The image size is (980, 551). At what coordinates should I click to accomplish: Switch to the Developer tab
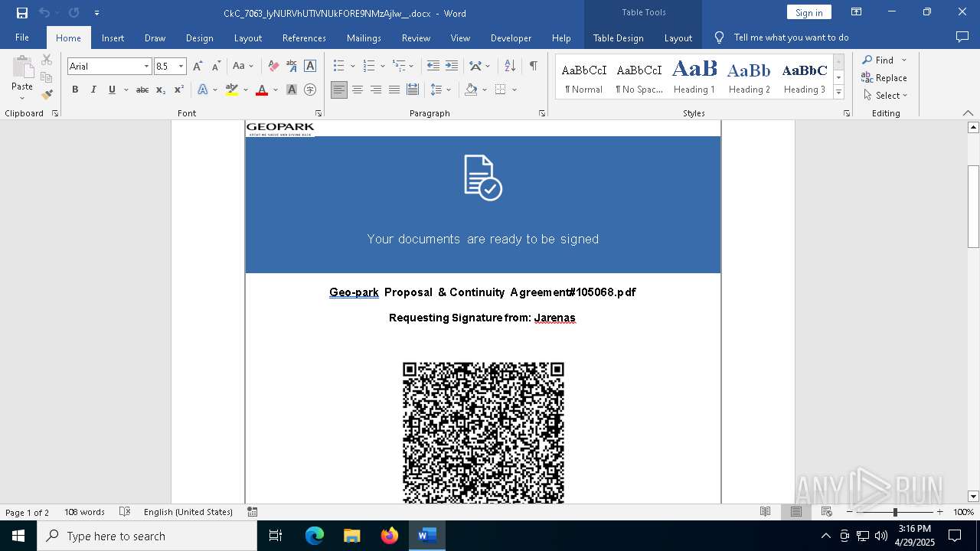tap(511, 37)
